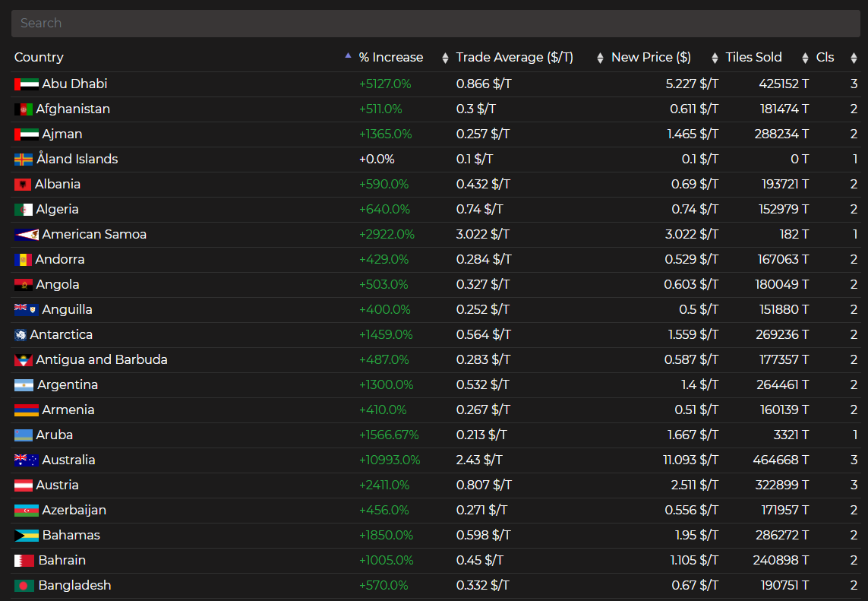Image resolution: width=868 pixels, height=601 pixels.
Task: Click the Antigua and Barbuda flag
Action: (24, 360)
